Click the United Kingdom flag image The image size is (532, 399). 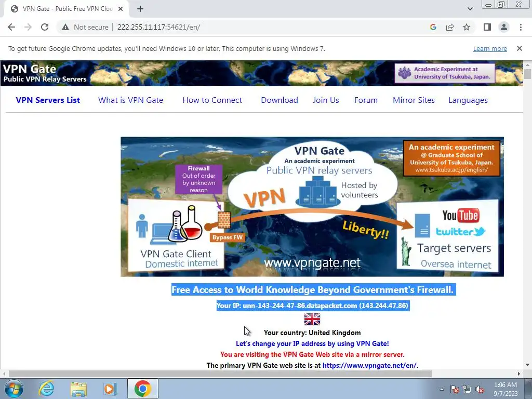click(x=312, y=320)
